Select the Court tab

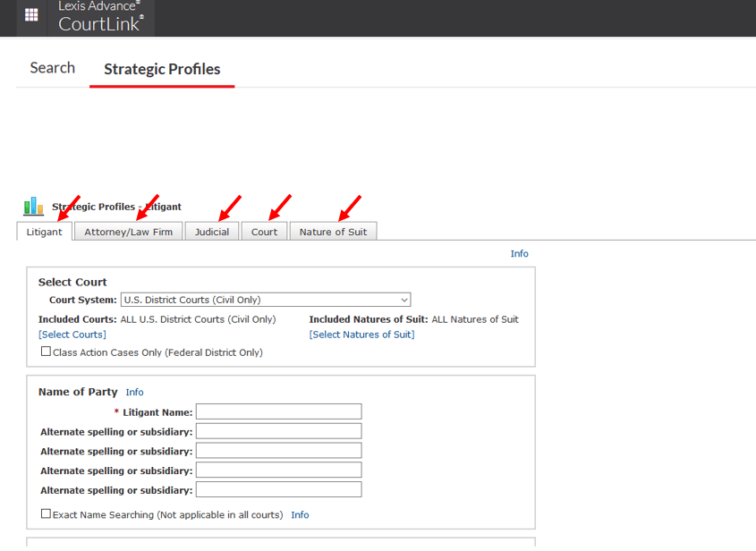click(264, 232)
